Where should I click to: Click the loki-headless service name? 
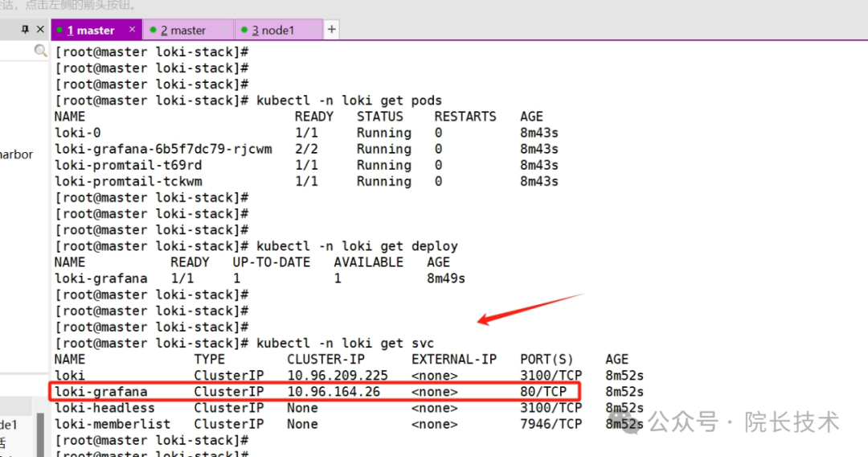point(104,408)
